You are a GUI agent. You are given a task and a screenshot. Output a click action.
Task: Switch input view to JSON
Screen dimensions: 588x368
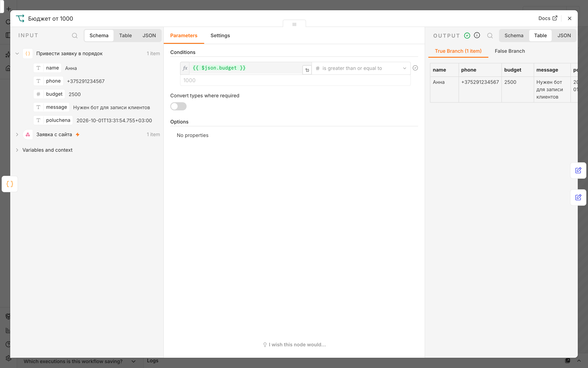click(149, 36)
